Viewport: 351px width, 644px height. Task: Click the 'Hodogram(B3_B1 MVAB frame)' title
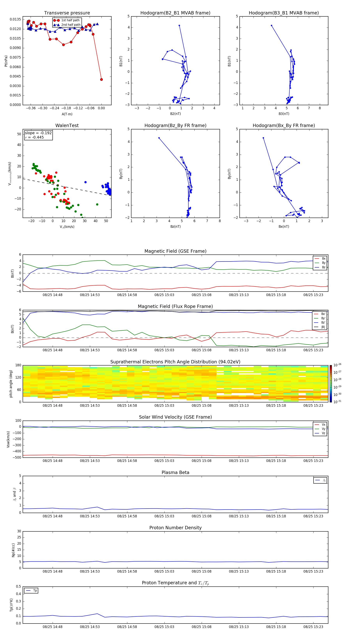pyautogui.click(x=284, y=13)
